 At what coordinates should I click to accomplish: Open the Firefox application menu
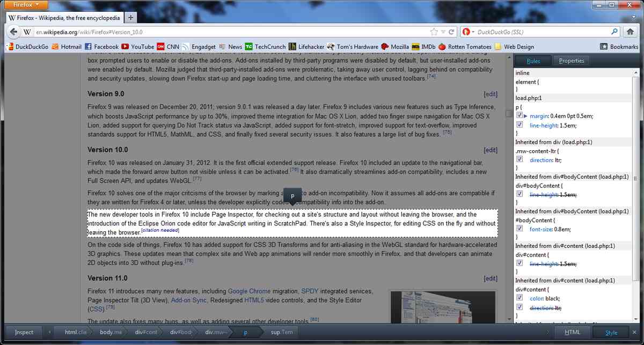(x=26, y=5)
